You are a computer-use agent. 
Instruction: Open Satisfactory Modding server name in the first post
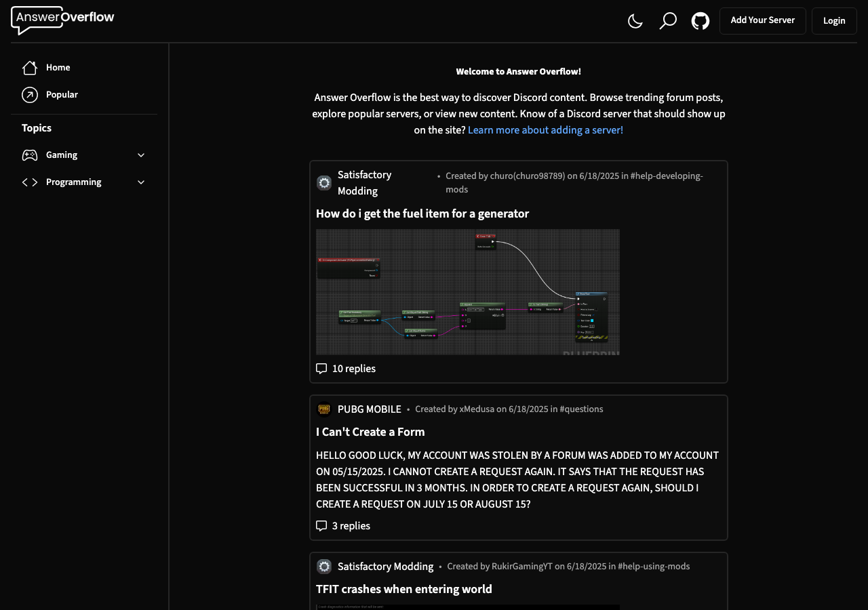365,183
